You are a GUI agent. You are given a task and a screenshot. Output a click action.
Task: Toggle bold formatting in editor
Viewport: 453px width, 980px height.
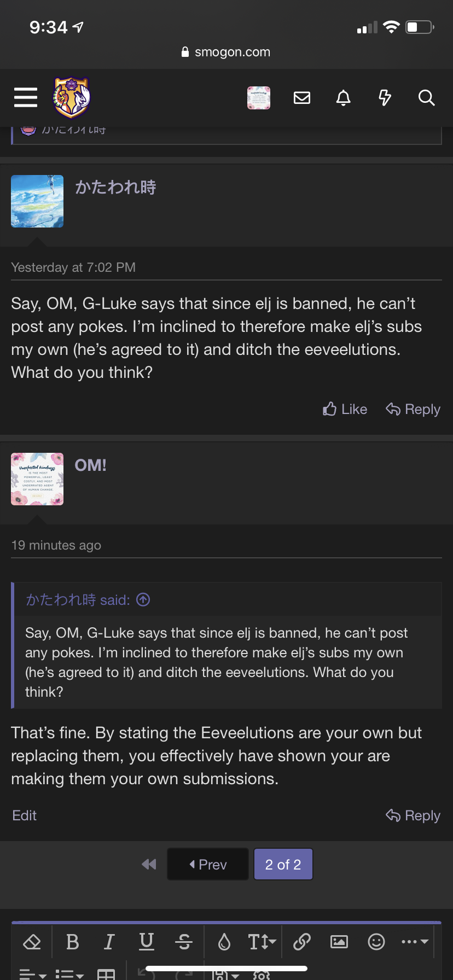click(x=72, y=942)
